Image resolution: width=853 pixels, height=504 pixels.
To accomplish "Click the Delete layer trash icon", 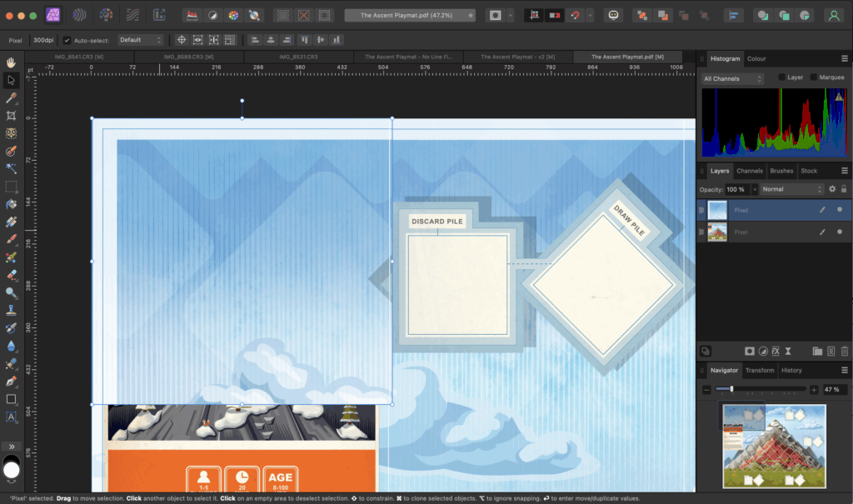I will click(845, 351).
